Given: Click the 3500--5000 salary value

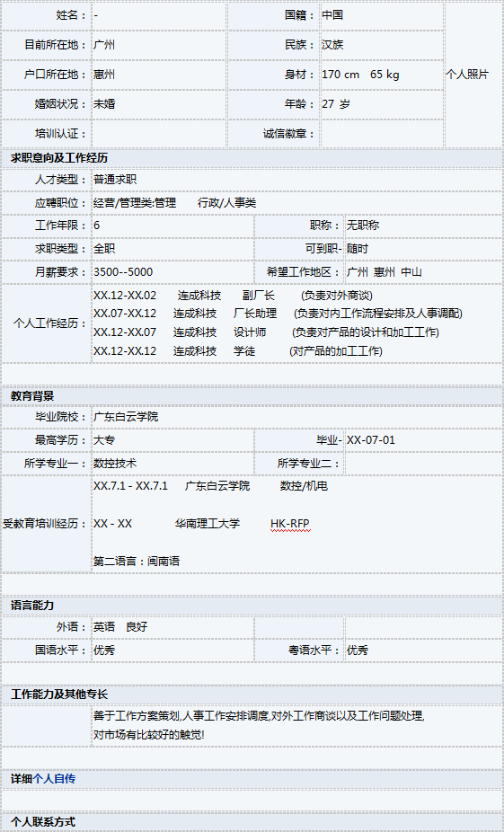Looking at the screenshot, I should pos(123,271).
